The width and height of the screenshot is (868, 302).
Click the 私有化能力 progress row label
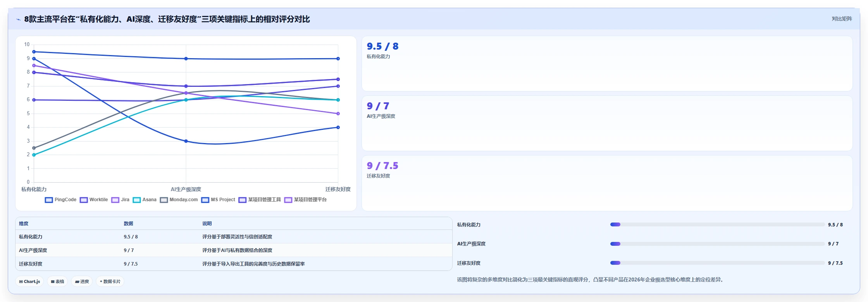(x=468, y=225)
